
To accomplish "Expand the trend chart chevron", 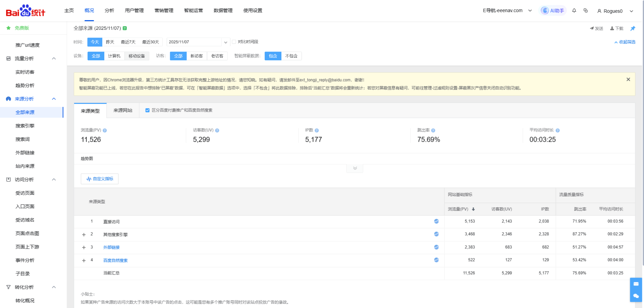I will click(355, 168).
